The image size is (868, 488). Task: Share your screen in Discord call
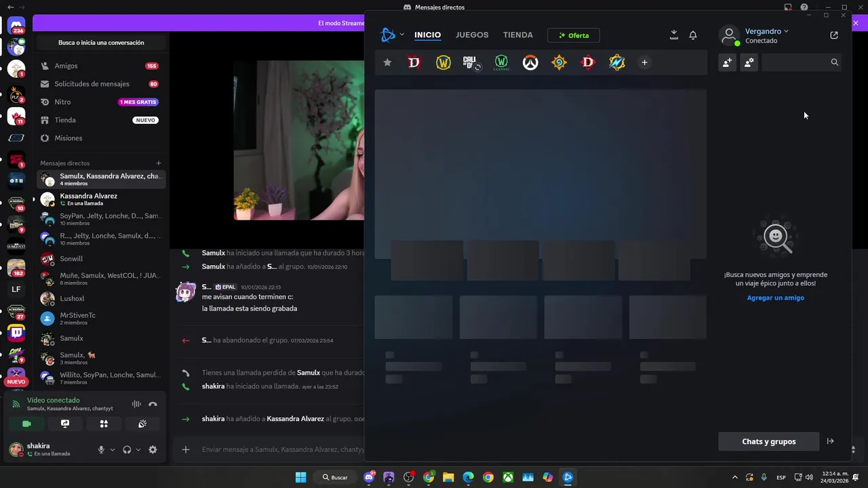pos(65,424)
